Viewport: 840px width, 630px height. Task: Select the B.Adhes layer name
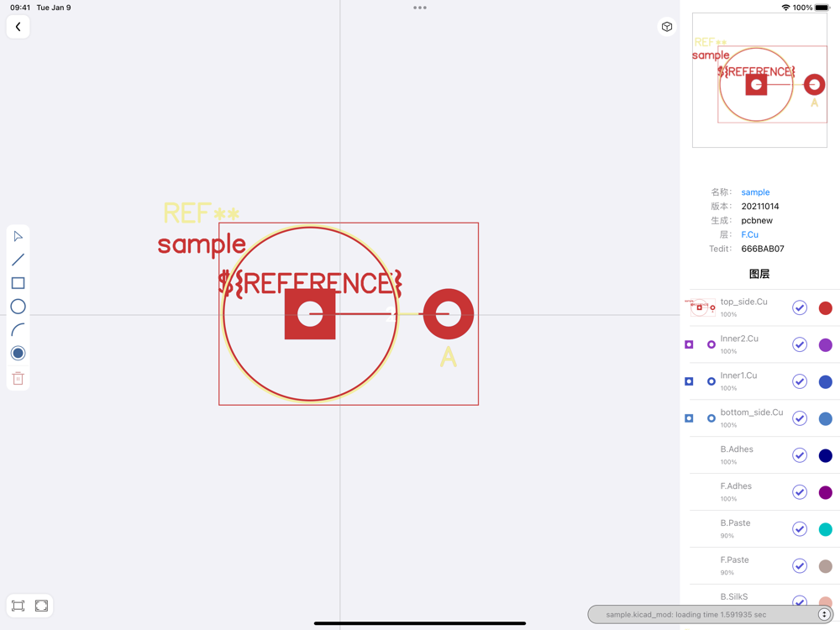(x=737, y=449)
